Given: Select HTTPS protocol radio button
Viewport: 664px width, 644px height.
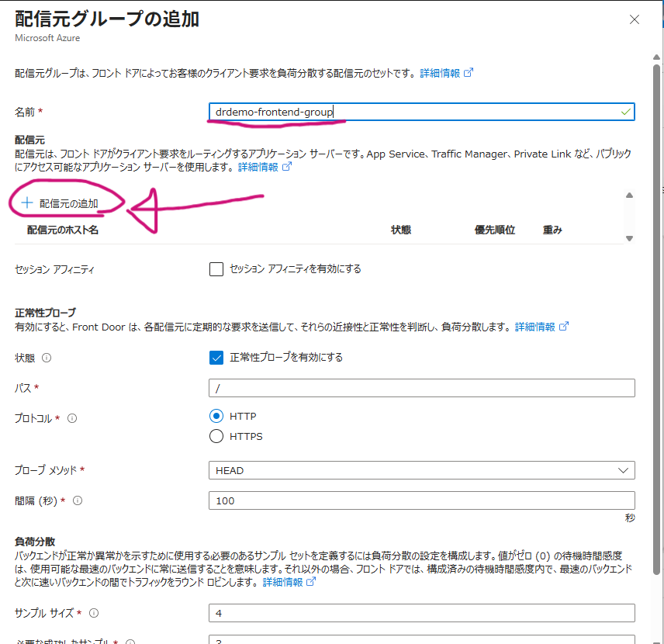Looking at the screenshot, I should point(216,436).
